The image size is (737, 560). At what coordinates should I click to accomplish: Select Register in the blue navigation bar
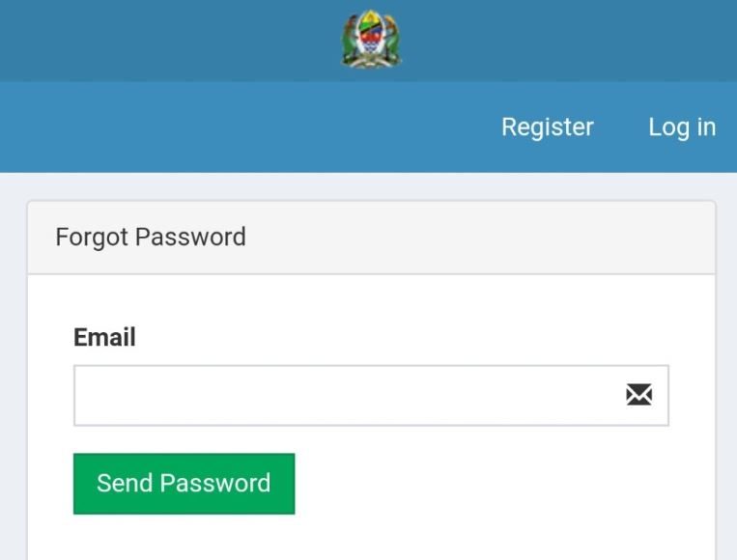click(548, 127)
